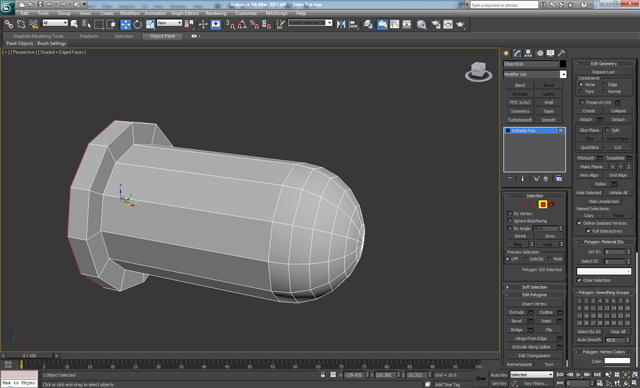This screenshot has height=388, width=640.
Task: Click the TurboSmooth modifier button
Action: pos(520,120)
